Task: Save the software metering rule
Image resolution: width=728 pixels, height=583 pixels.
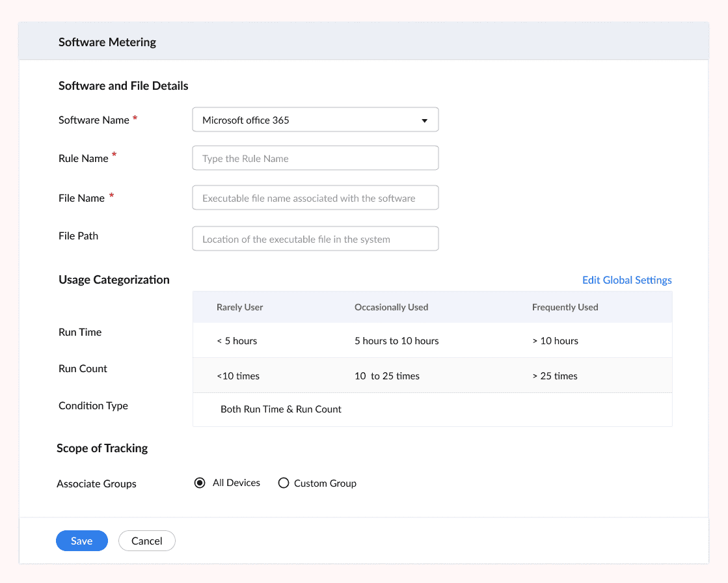Action: tap(81, 541)
